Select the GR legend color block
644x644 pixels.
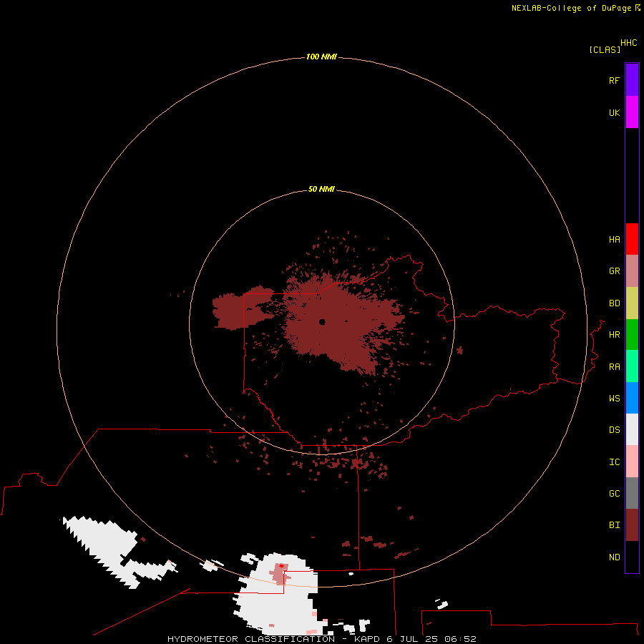pos(632,271)
